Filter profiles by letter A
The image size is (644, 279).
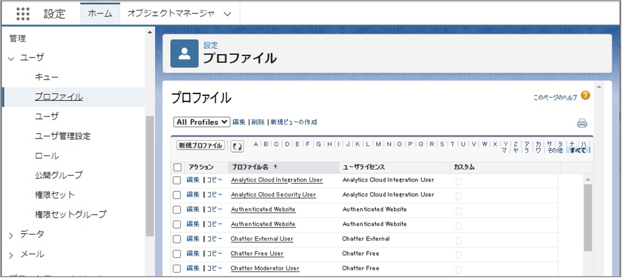click(x=255, y=144)
